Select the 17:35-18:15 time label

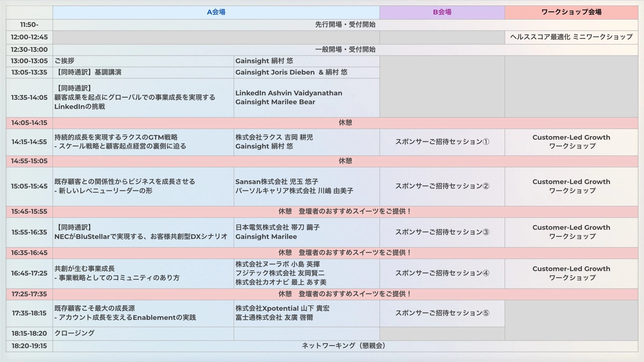[29, 313]
